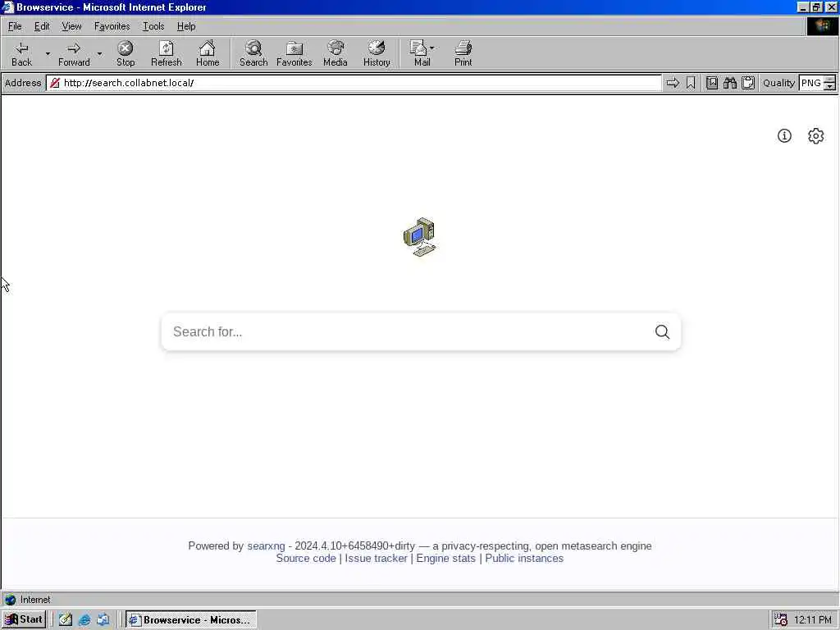Viewport: 840px width, 630px height.
Task: Open the Engine stats link
Action: click(x=445, y=558)
